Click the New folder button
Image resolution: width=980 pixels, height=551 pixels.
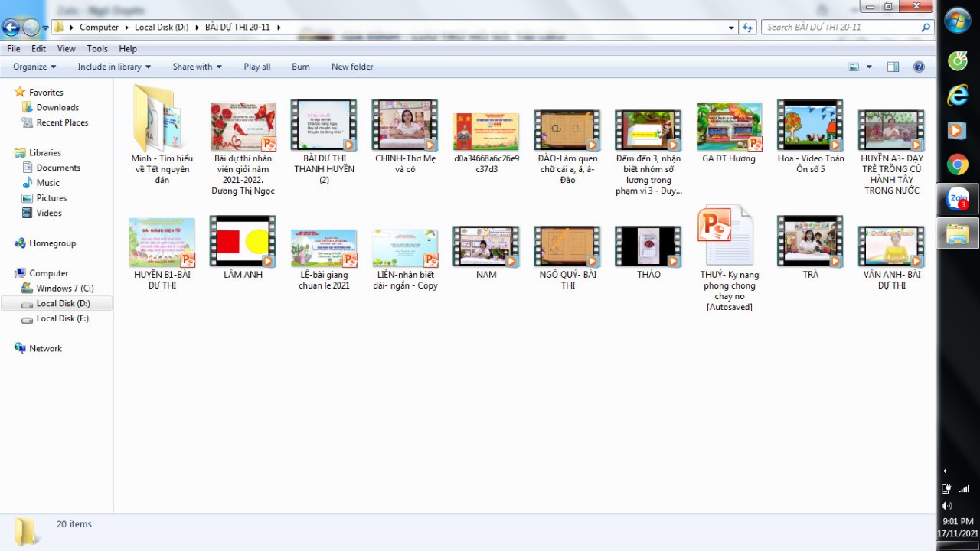352,67
